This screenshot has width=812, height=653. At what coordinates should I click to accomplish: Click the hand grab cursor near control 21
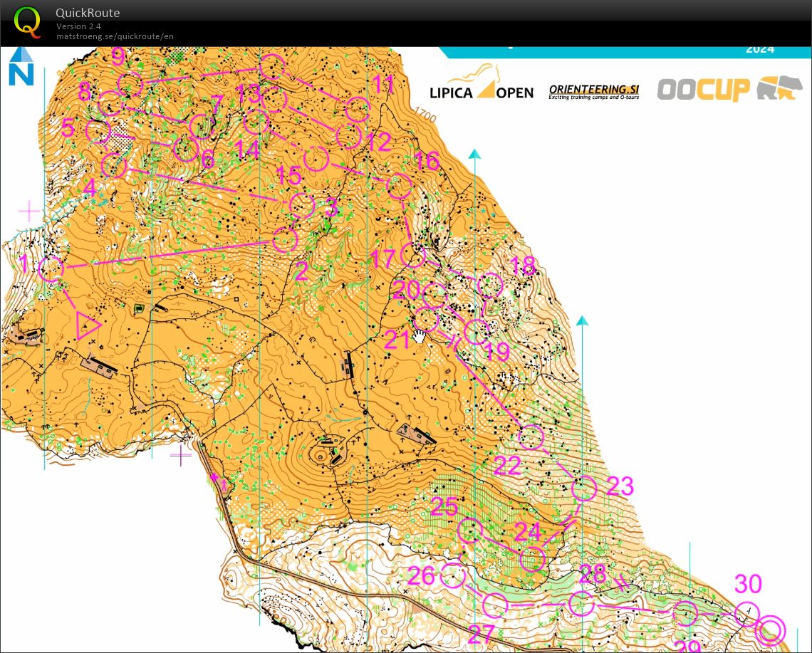click(x=420, y=335)
